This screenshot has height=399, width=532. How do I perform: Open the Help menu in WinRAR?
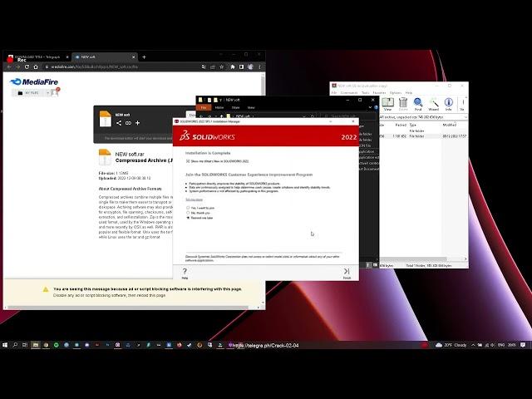[409, 92]
